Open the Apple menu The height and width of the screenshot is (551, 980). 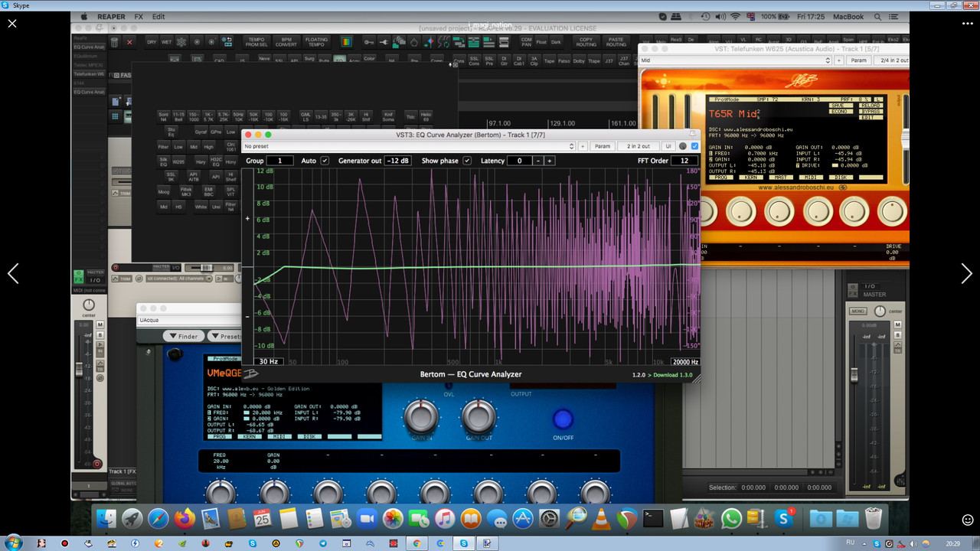click(83, 17)
